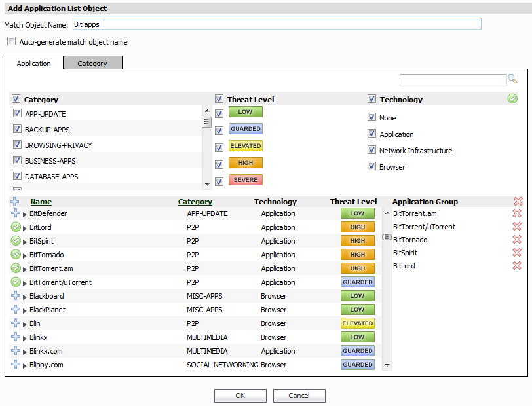532x406 pixels.
Task: Remove all from Application Group header X
Action: point(518,202)
